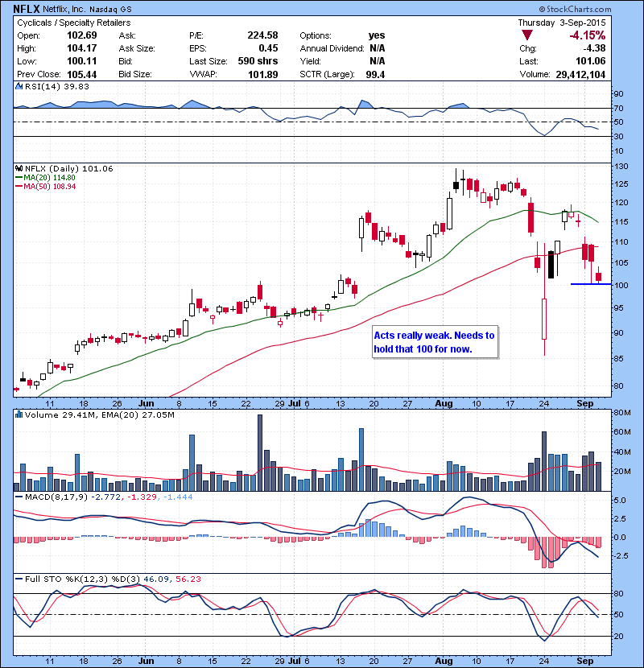
Task: Click the volume bars icon beside Volume label
Action: (x=19, y=414)
